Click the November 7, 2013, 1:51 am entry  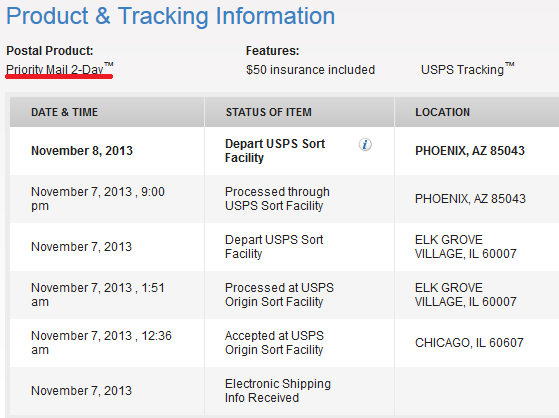(x=98, y=295)
